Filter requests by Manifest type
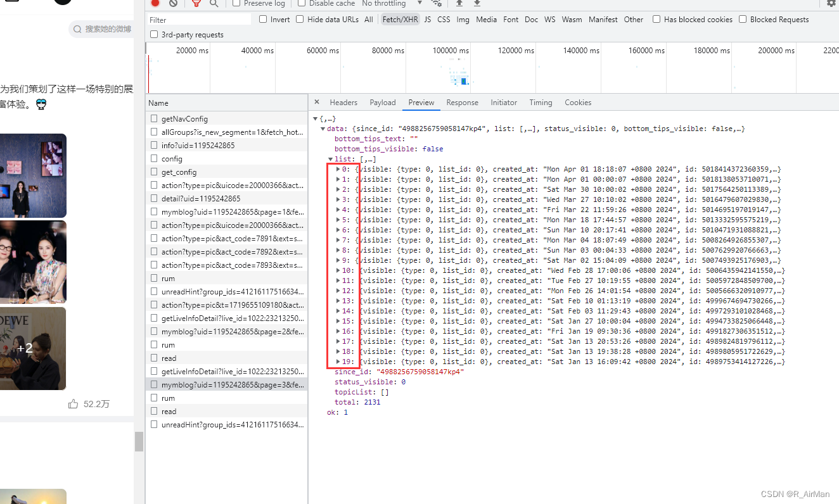The width and height of the screenshot is (839, 504). point(603,20)
